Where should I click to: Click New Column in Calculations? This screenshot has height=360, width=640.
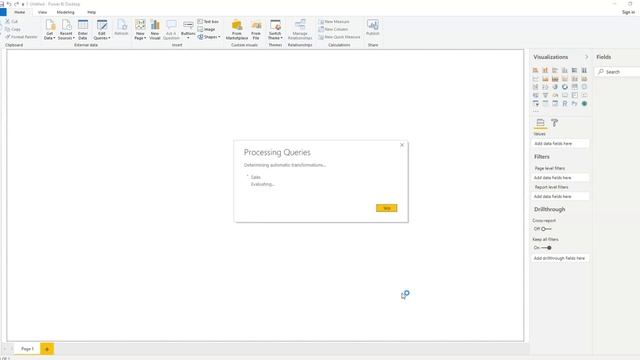(x=333, y=29)
